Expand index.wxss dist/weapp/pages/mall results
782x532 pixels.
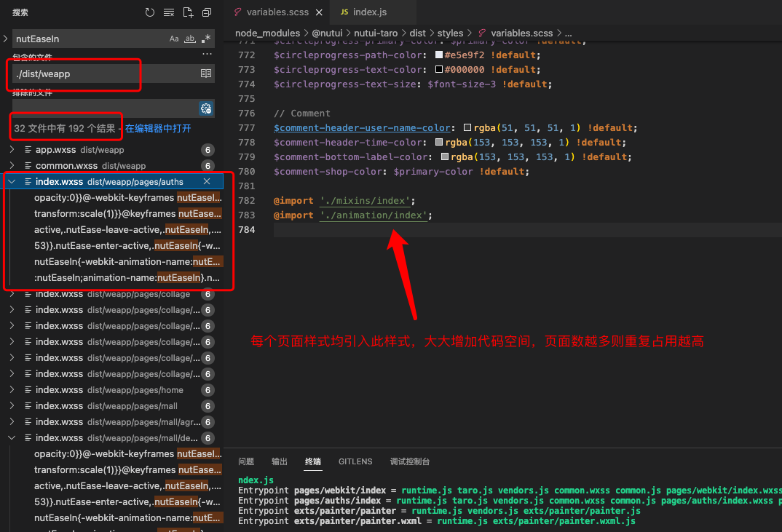click(x=12, y=406)
